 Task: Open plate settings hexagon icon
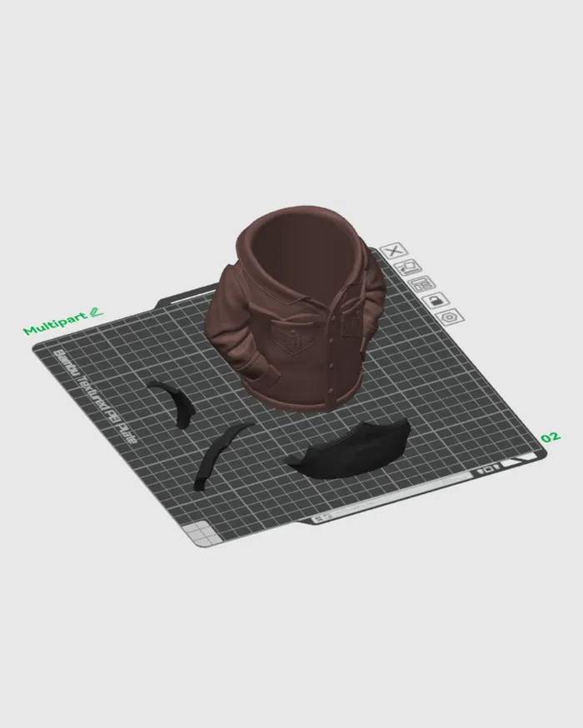coord(450,317)
